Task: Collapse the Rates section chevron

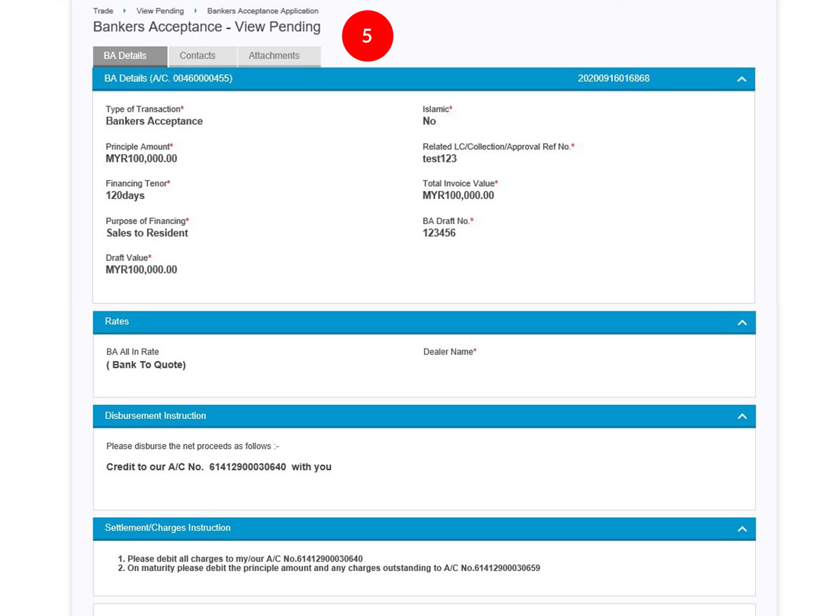Action: pos(742,322)
